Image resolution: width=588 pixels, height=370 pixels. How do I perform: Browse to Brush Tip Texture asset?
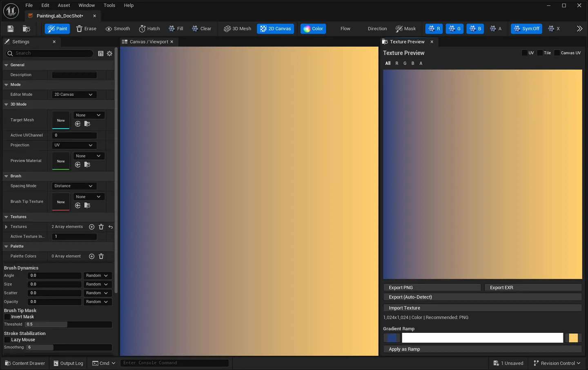click(87, 205)
